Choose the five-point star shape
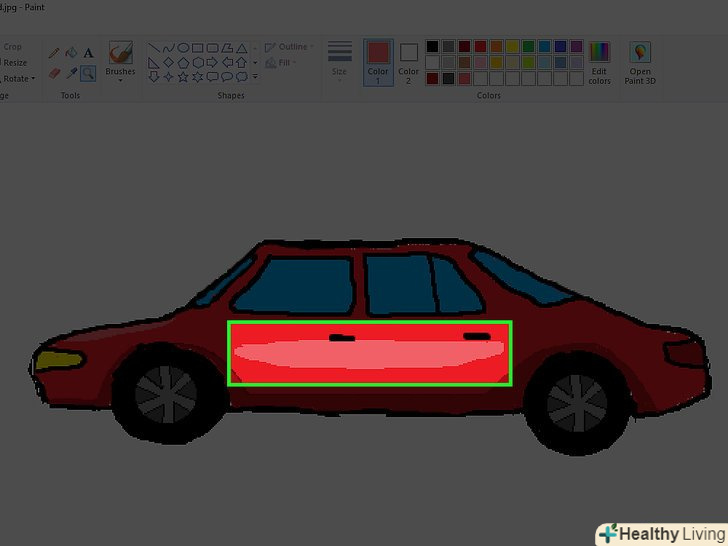This screenshot has width=728, height=546. (x=183, y=76)
